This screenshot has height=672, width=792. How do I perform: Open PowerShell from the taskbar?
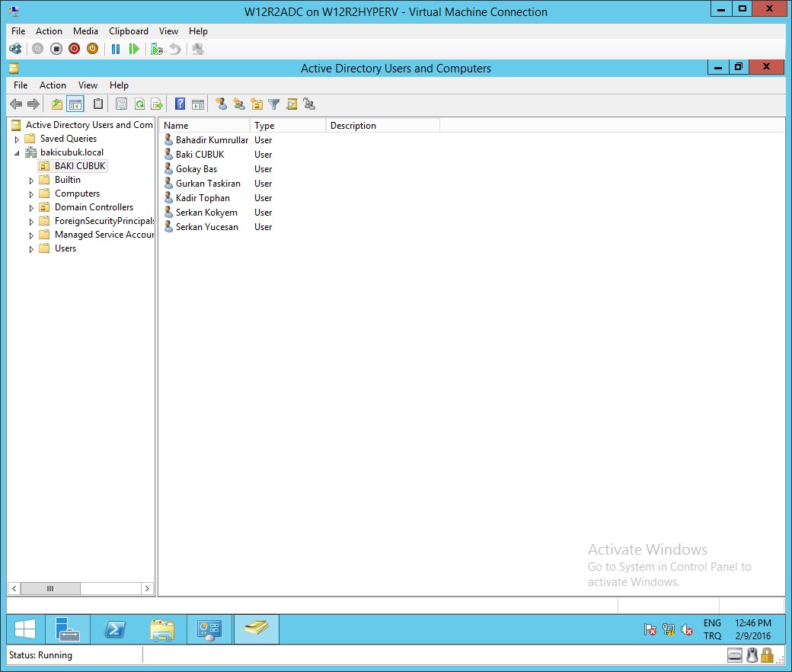(x=115, y=629)
